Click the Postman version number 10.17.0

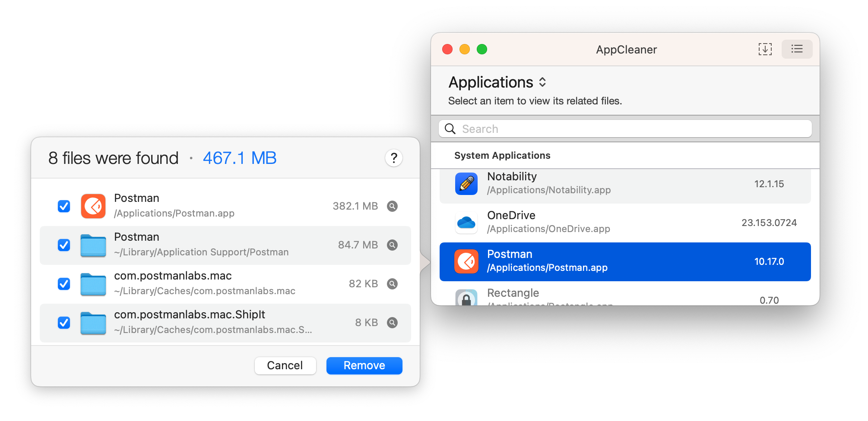coord(769,261)
